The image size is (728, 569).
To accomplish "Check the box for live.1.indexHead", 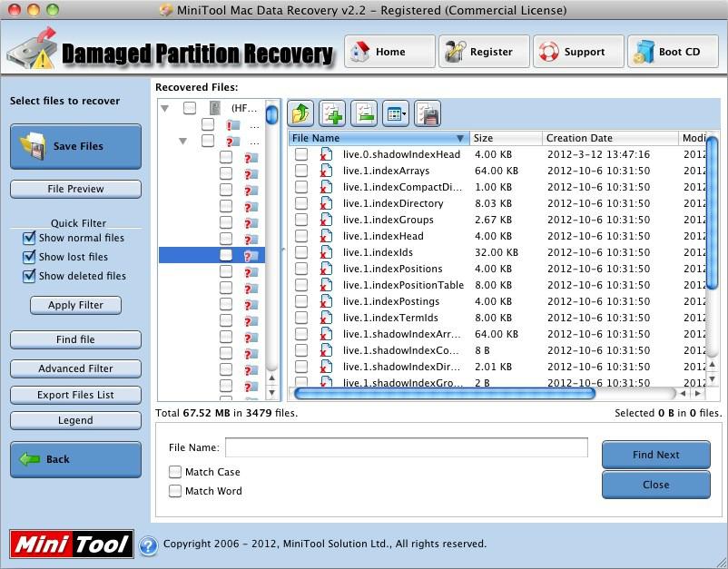I will click(301, 236).
